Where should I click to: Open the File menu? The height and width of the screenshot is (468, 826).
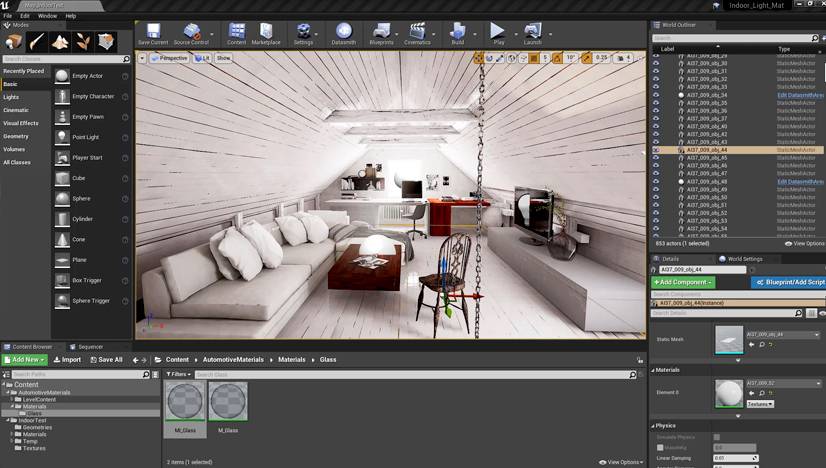(7, 16)
